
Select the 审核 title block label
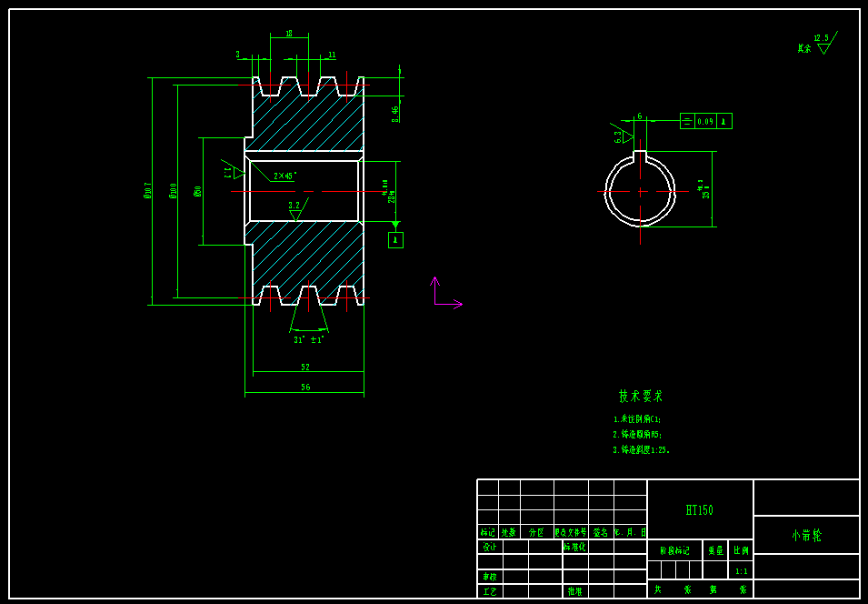tap(490, 577)
